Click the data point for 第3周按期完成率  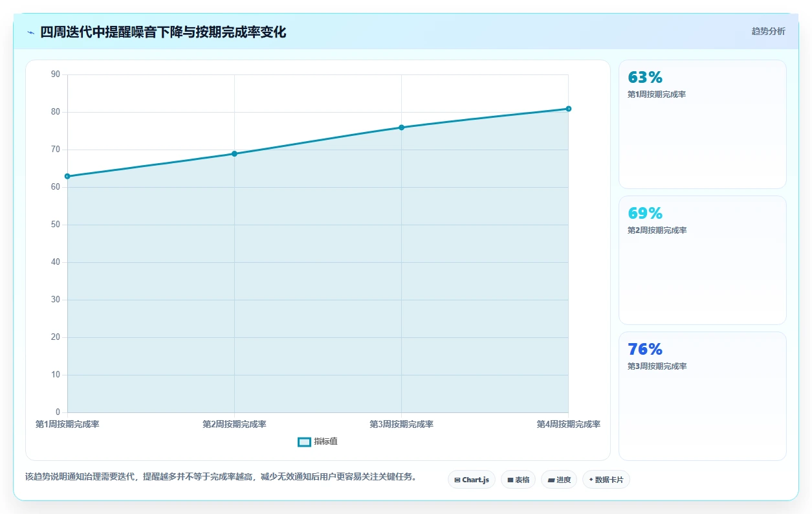(401, 128)
